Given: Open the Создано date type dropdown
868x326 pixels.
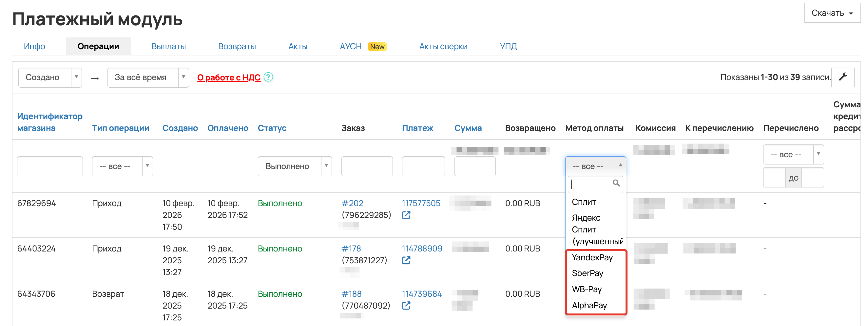Looking at the screenshot, I should pyautogui.click(x=50, y=77).
